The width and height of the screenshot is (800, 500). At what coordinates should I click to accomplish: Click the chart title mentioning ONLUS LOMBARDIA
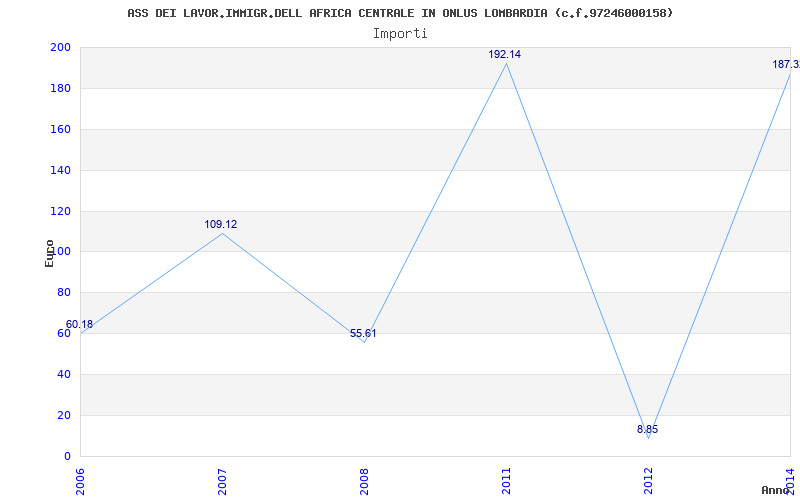[400, 13]
